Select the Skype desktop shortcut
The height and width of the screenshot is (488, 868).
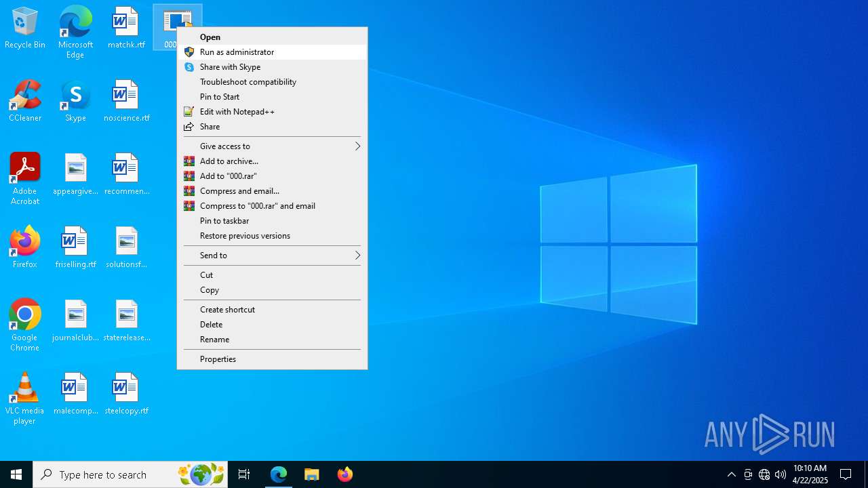75,101
